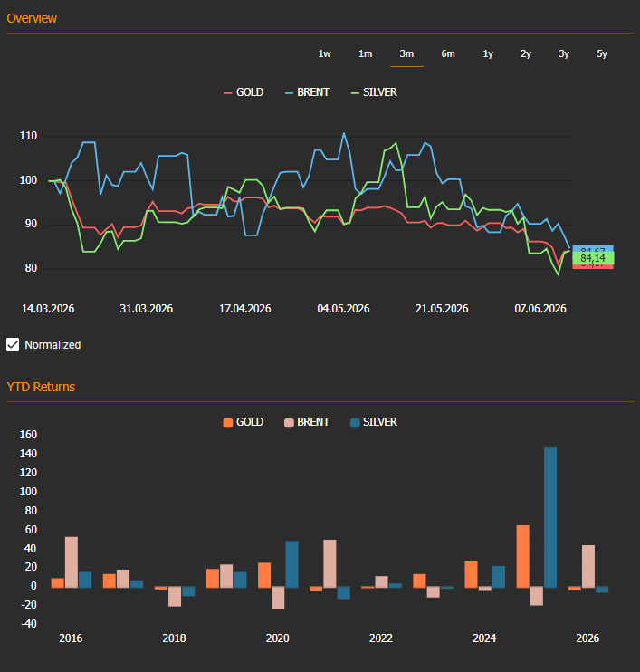
Task: Click the YTD Returns section heading
Action: (41, 387)
